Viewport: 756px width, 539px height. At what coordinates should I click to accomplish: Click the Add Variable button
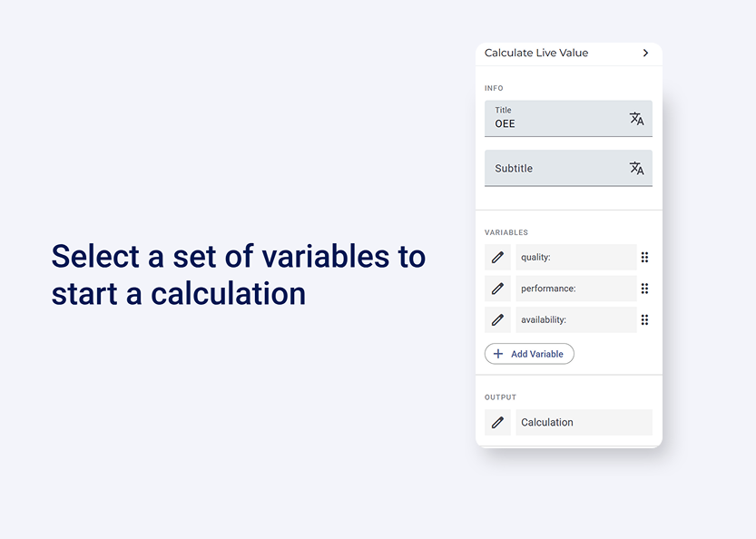[529, 354]
